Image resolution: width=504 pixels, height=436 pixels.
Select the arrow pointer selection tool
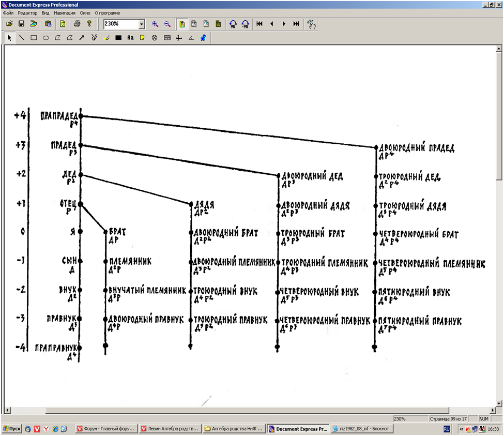point(9,38)
